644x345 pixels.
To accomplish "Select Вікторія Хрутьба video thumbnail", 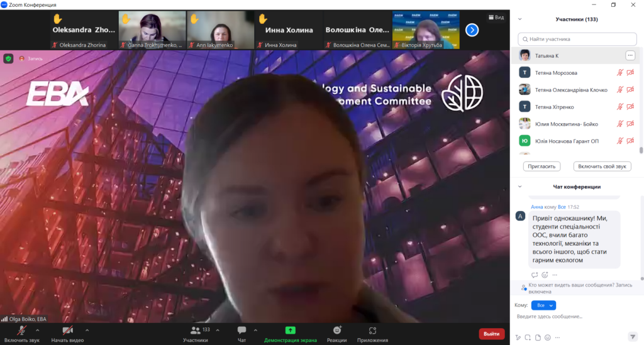I will click(426, 30).
